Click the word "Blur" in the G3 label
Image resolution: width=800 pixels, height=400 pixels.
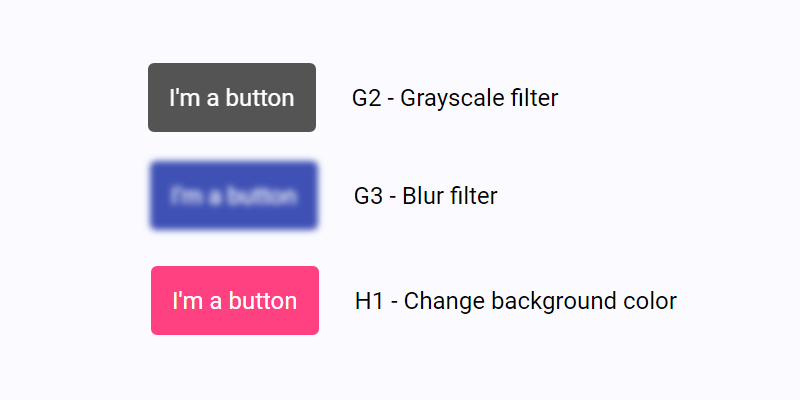(423, 196)
